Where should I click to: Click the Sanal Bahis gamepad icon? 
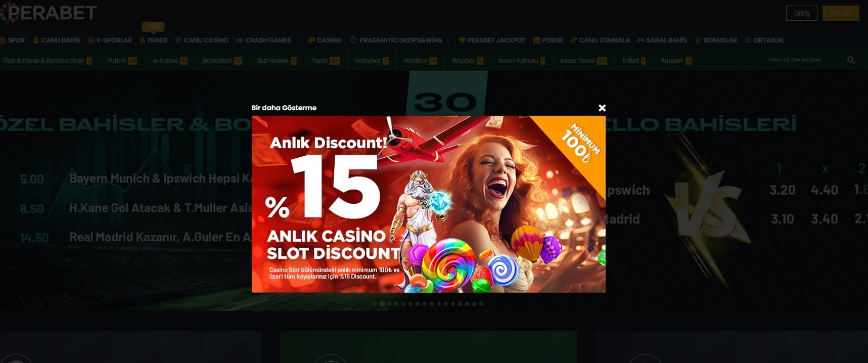pos(641,40)
